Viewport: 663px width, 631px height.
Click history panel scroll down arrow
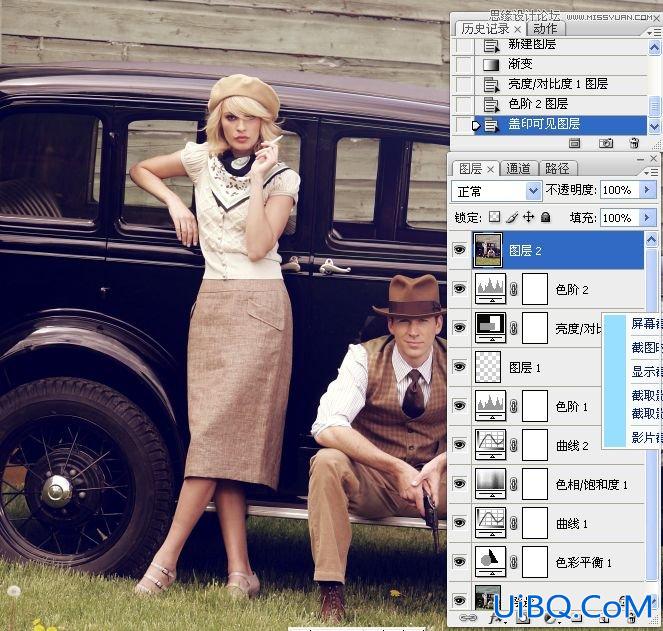click(654, 126)
